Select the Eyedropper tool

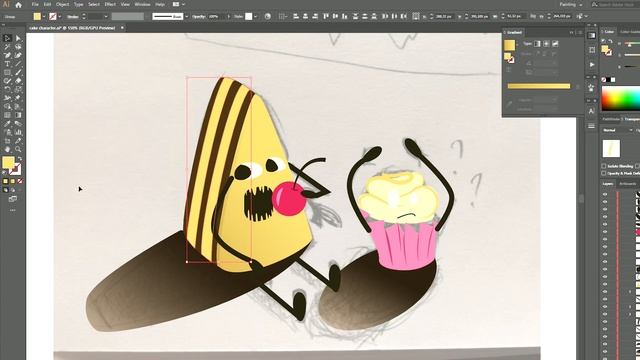(7, 124)
